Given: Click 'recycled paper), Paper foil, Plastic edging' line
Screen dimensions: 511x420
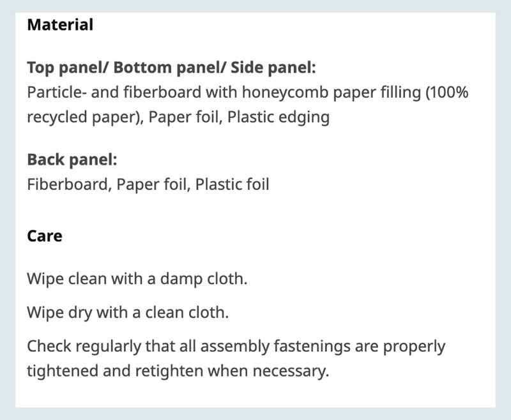Looking at the screenshot, I should coord(178,117).
